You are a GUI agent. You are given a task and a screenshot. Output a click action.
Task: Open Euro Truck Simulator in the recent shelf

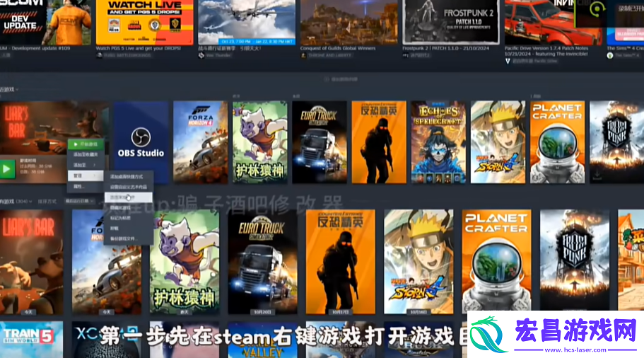(x=320, y=142)
